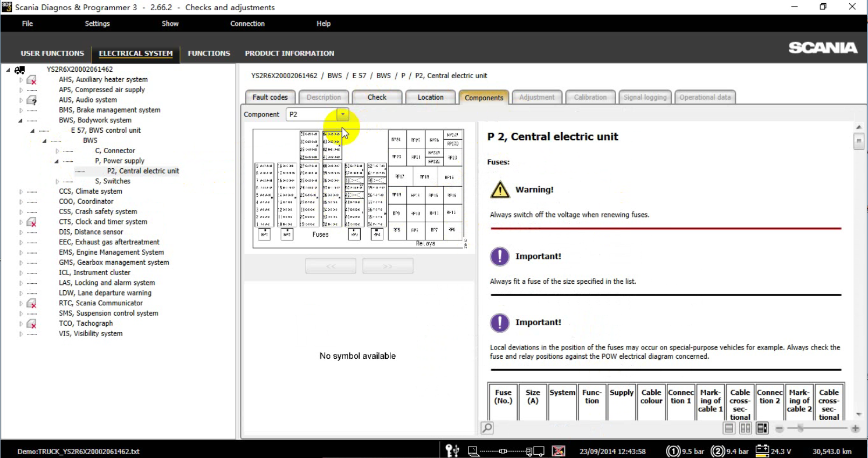Screen dimensions: 868x458
Task: Click the scrollbar down arrow in document pane
Action: 859,414
